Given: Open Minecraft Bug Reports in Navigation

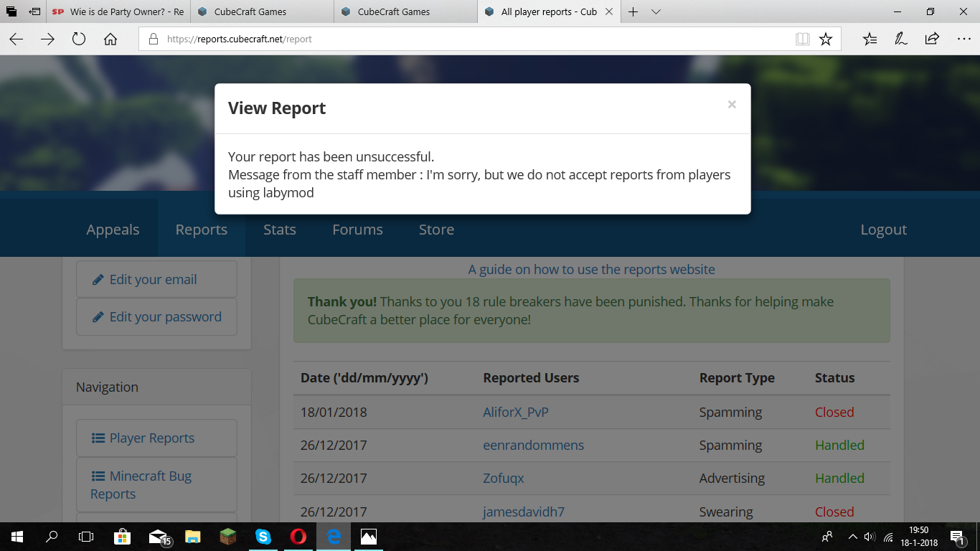Looking at the screenshot, I should pos(156,485).
